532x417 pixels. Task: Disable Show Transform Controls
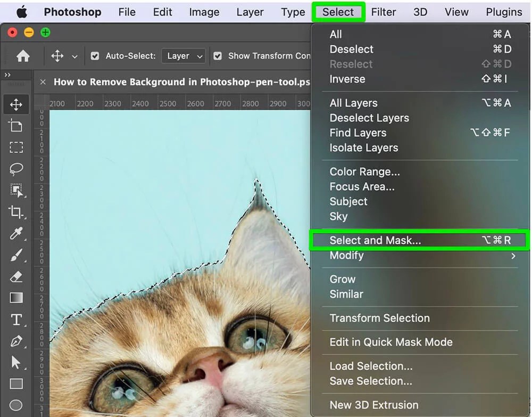(x=218, y=55)
